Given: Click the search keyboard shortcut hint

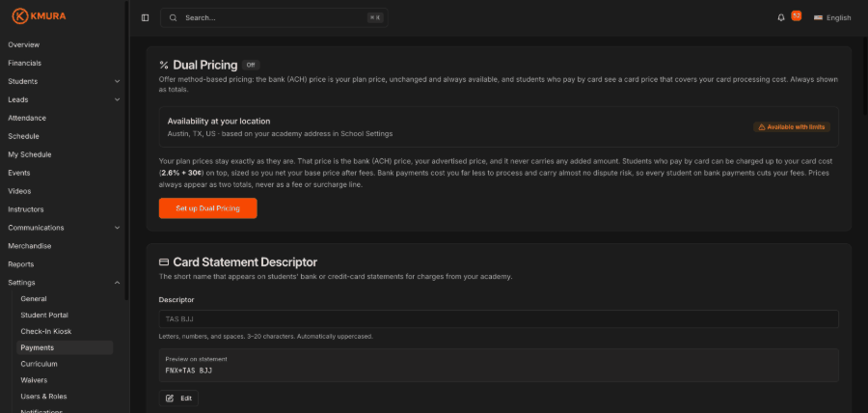Looking at the screenshot, I should [375, 17].
